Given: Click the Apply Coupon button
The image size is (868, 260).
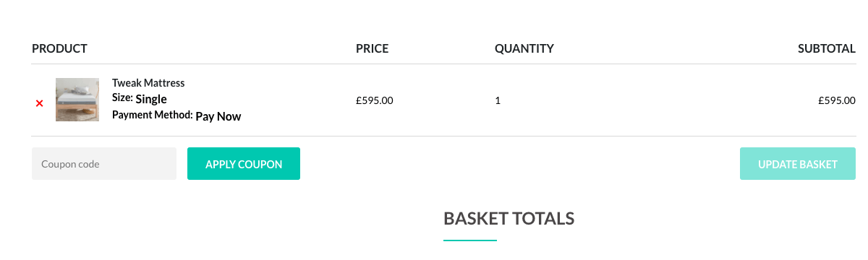Looking at the screenshot, I should [244, 164].
